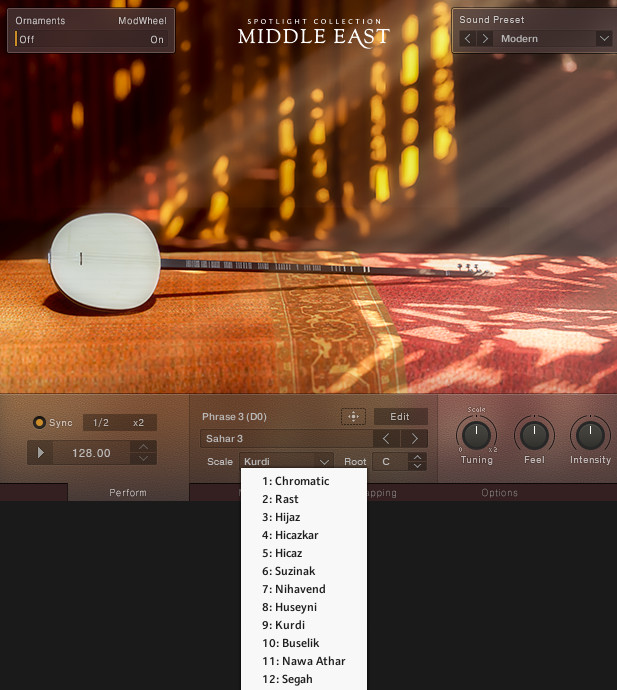Select next sound preset arrow
Image resolution: width=617 pixels, height=690 pixels.
point(485,39)
